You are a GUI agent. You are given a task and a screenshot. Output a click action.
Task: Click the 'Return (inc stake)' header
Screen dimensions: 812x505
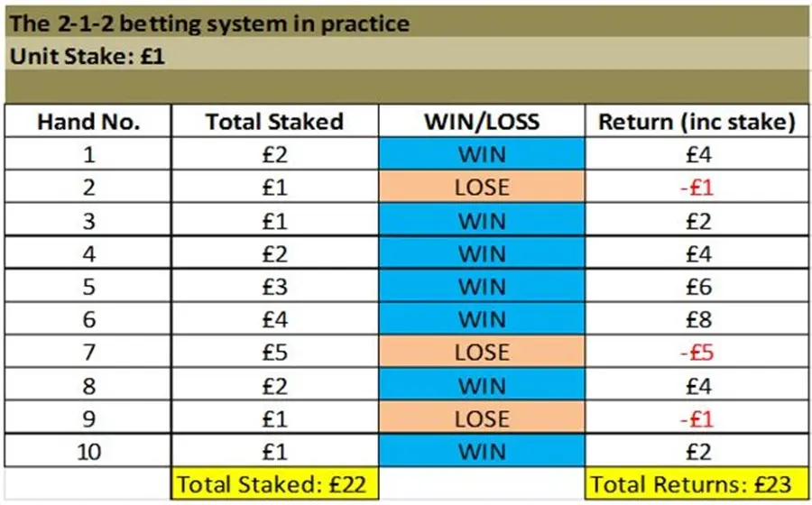[x=697, y=121]
